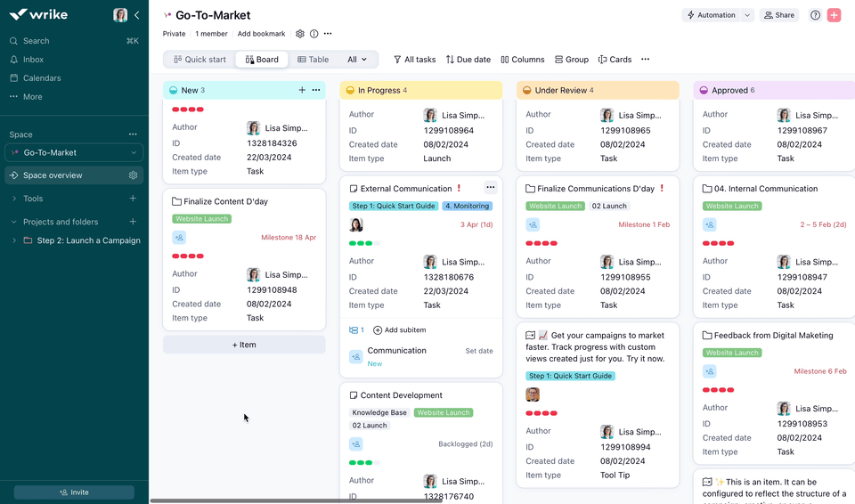Screen dimensions: 855x504
Task: Open the Space section options ellipsis
Action: pyautogui.click(x=133, y=134)
